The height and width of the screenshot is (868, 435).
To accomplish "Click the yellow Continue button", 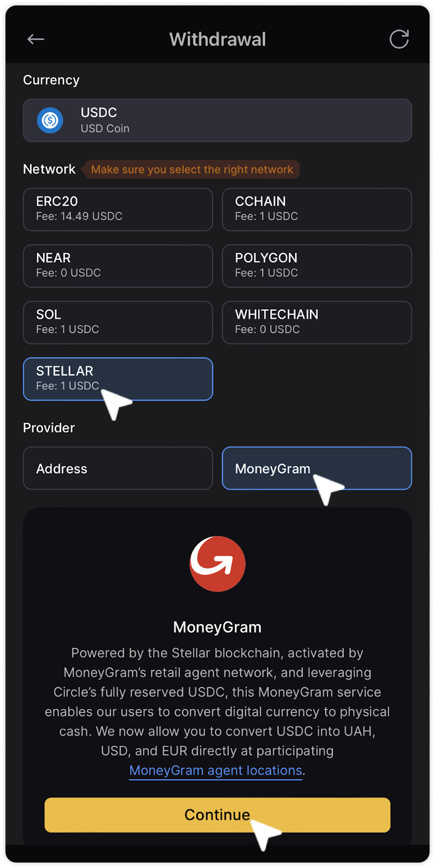I will point(217,815).
